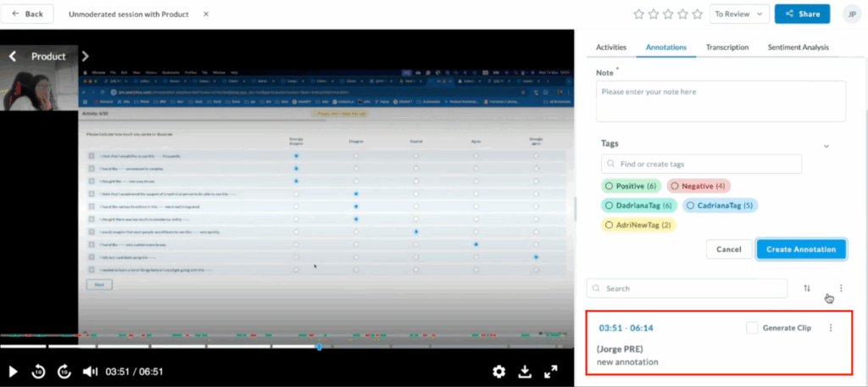Image resolution: width=868 pixels, height=387 pixels.
Task: Rewind video by 10 seconds
Action: (38, 372)
